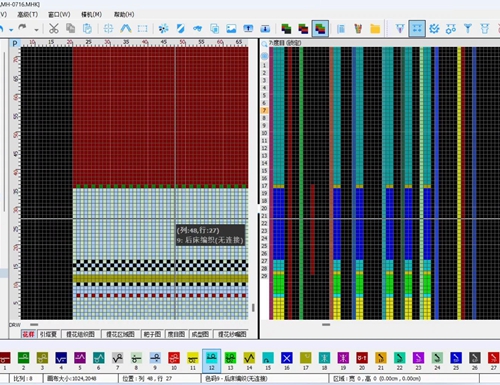
Task: Switch to the 引塔夏 tab
Action: pyautogui.click(x=48, y=334)
